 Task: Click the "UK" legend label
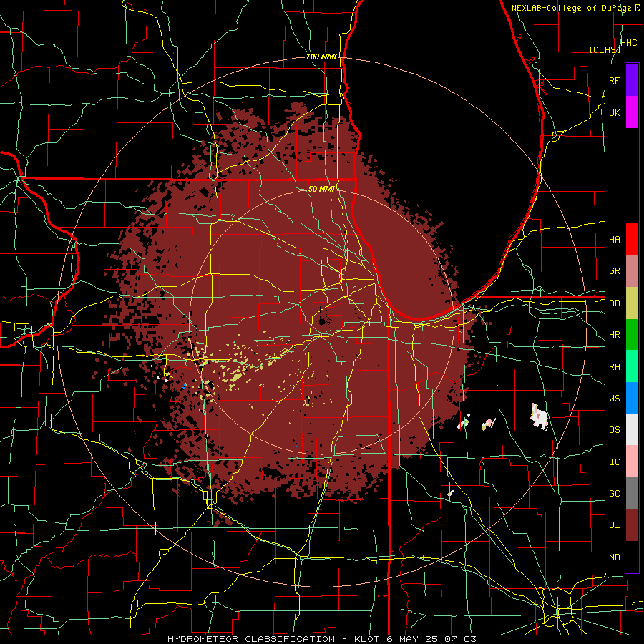pyautogui.click(x=614, y=112)
